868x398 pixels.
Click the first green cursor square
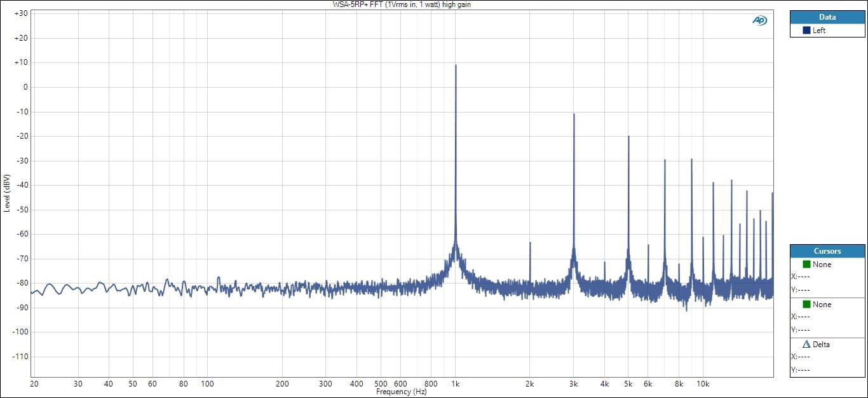tap(806, 264)
